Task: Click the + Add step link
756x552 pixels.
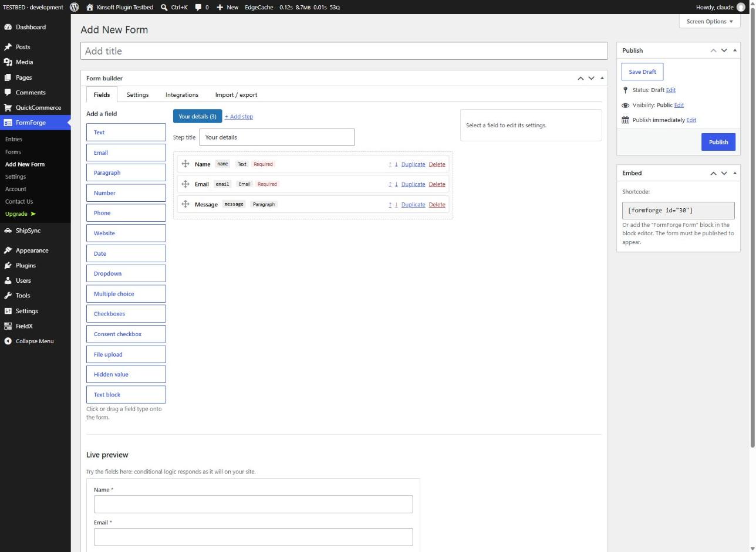Action: click(x=239, y=116)
